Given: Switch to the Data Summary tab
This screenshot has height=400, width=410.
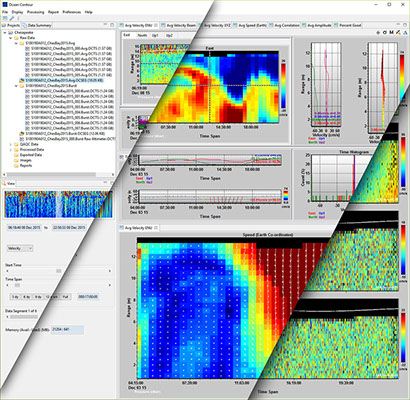Looking at the screenshot, I should tap(37, 25).
